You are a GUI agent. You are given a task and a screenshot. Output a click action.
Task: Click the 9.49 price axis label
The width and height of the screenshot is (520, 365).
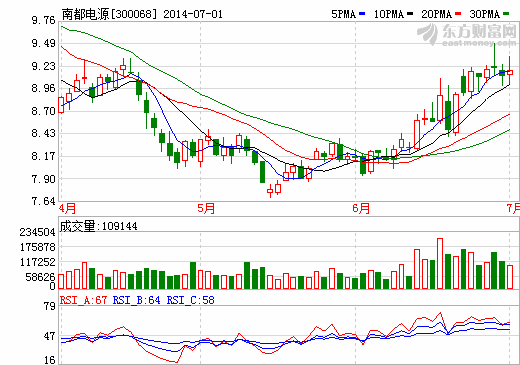43,43
